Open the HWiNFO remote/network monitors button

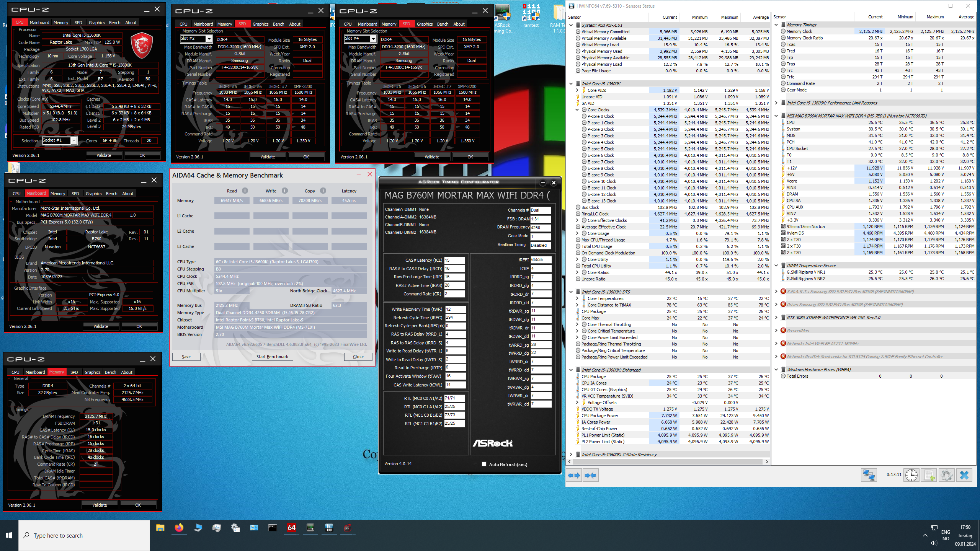point(869,475)
